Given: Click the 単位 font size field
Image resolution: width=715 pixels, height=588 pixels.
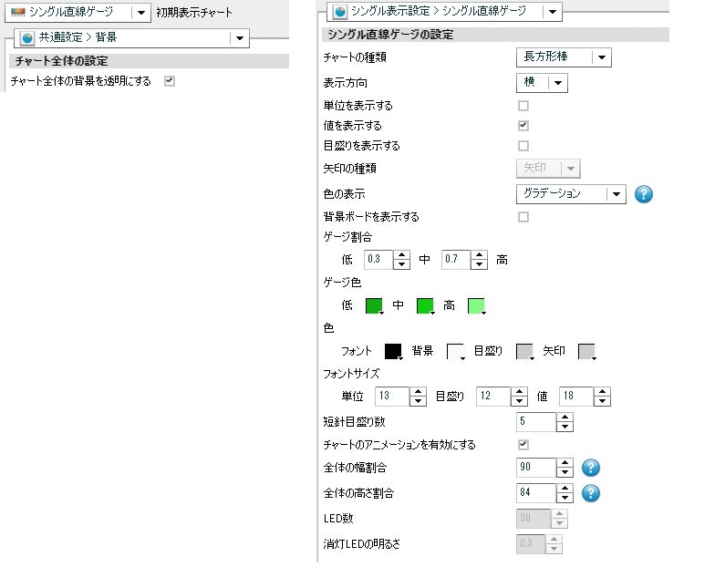Looking at the screenshot, I should point(392,396).
